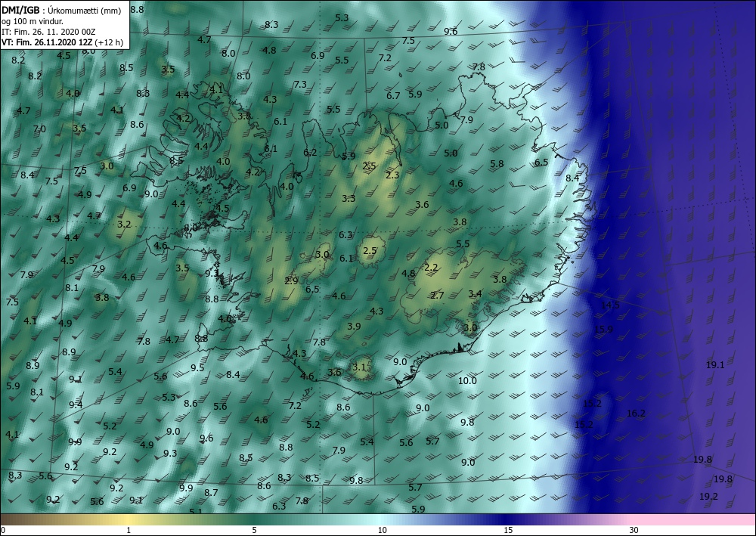This screenshot has height=536, width=756.
Task: Click the 'og 100 m vindur.' legend line
Action: click(x=33, y=22)
